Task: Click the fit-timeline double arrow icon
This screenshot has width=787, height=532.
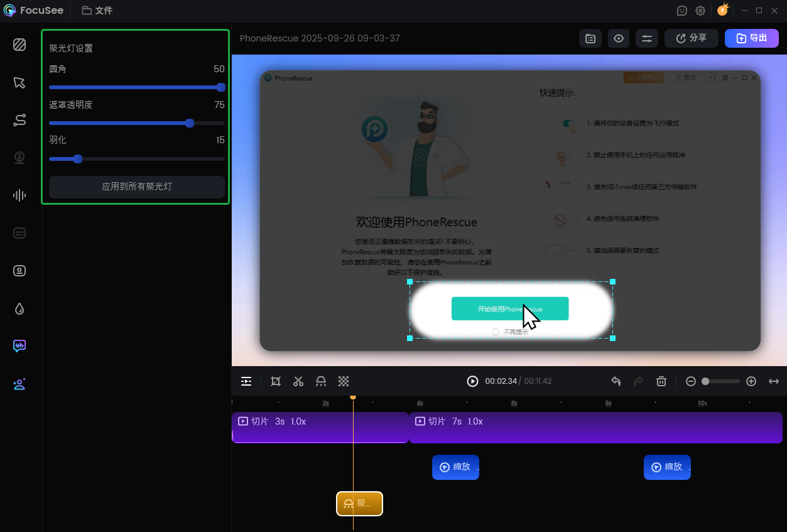Action: (774, 381)
